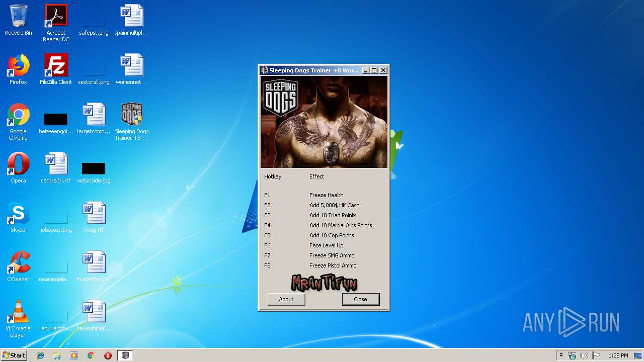This screenshot has height=362, width=644.
Task: Click the F8 hotkey label
Action: pos(267,265)
